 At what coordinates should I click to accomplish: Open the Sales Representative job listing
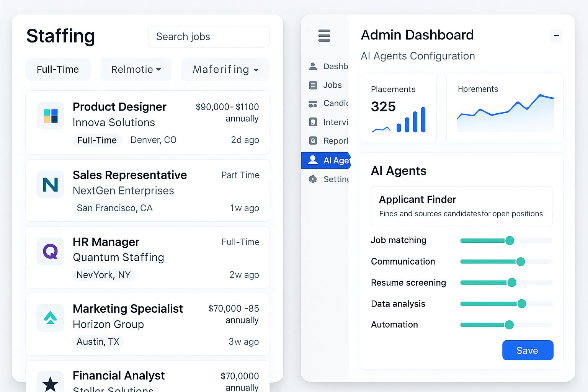[130, 175]
